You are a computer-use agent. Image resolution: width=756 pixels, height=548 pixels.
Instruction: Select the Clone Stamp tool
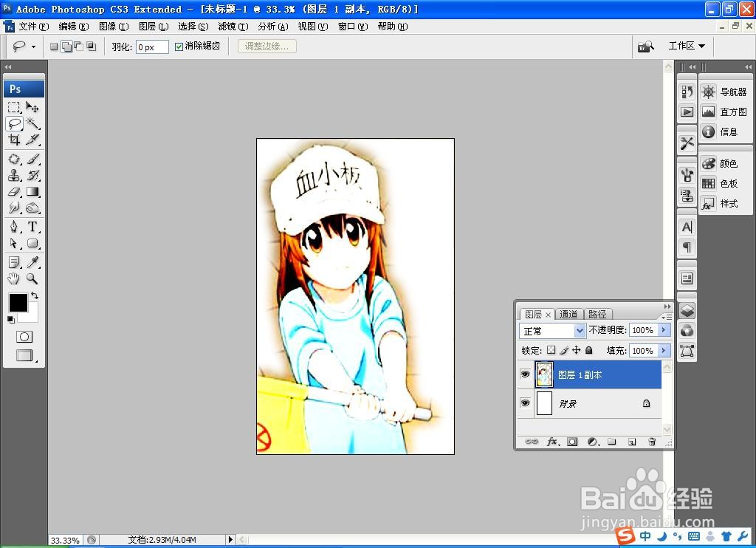pos(14,175)
